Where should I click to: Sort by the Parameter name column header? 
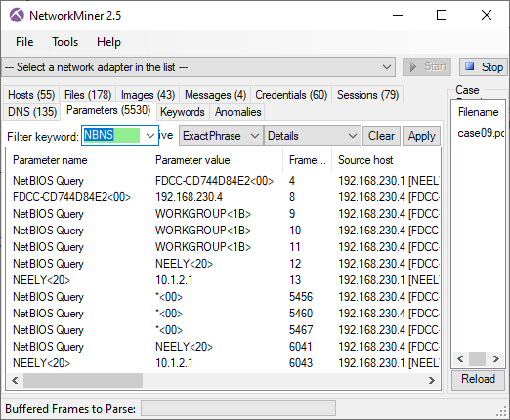(77, 160)
